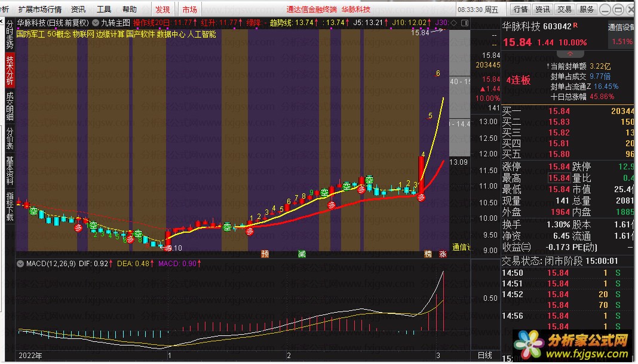Open the 资讯 menu in menu bar

78,9
